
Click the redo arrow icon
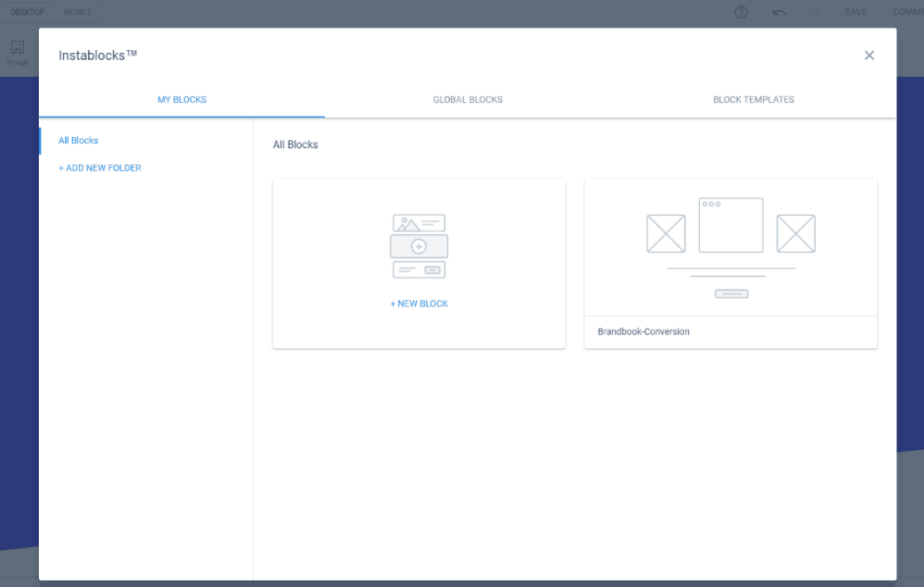(815, 12)
